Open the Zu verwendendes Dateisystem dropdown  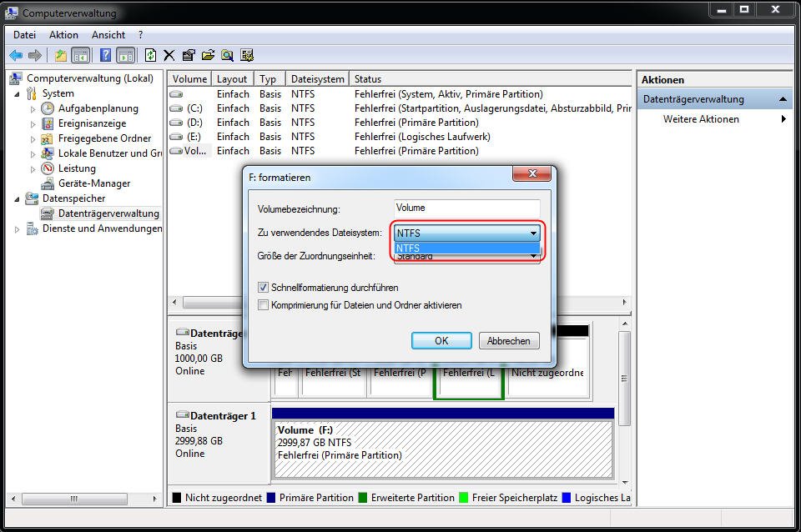tap(467, 233)
